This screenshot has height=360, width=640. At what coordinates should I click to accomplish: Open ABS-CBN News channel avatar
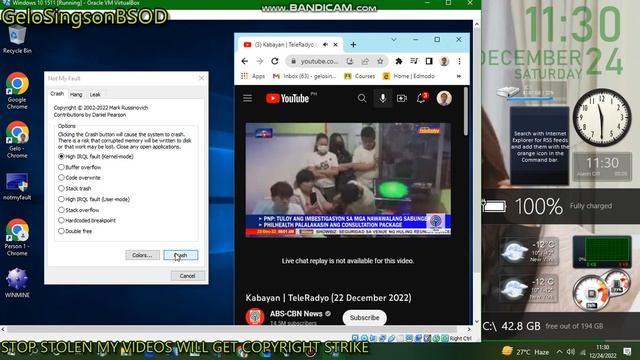coord(255,317)
